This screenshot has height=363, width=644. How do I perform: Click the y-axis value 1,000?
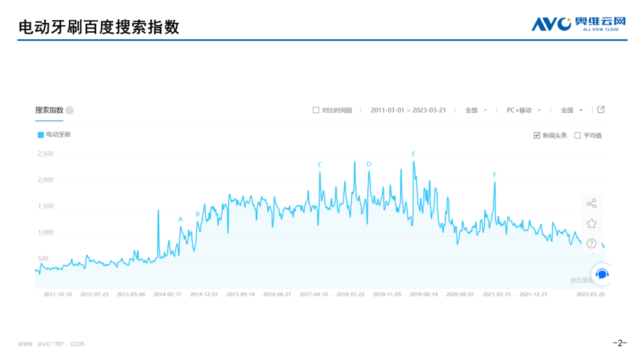45,233
